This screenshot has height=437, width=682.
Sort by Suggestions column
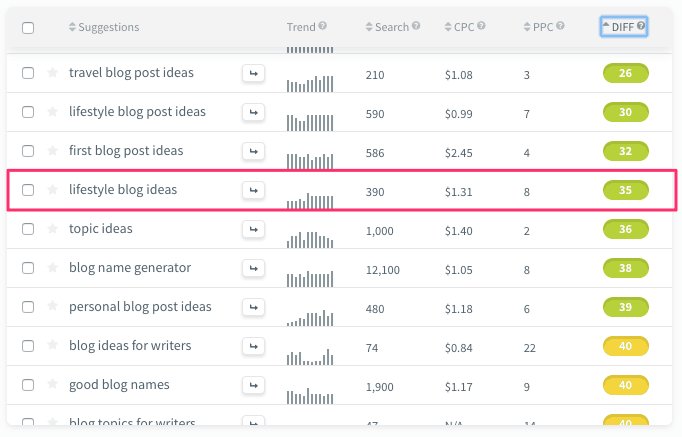(x=104, y=27)
